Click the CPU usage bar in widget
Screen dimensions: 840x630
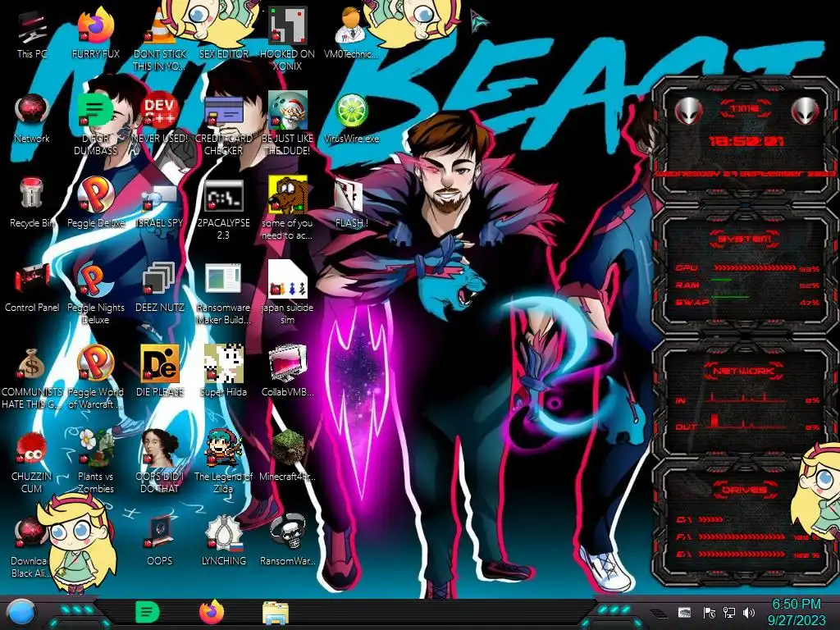tap(755, 268)
